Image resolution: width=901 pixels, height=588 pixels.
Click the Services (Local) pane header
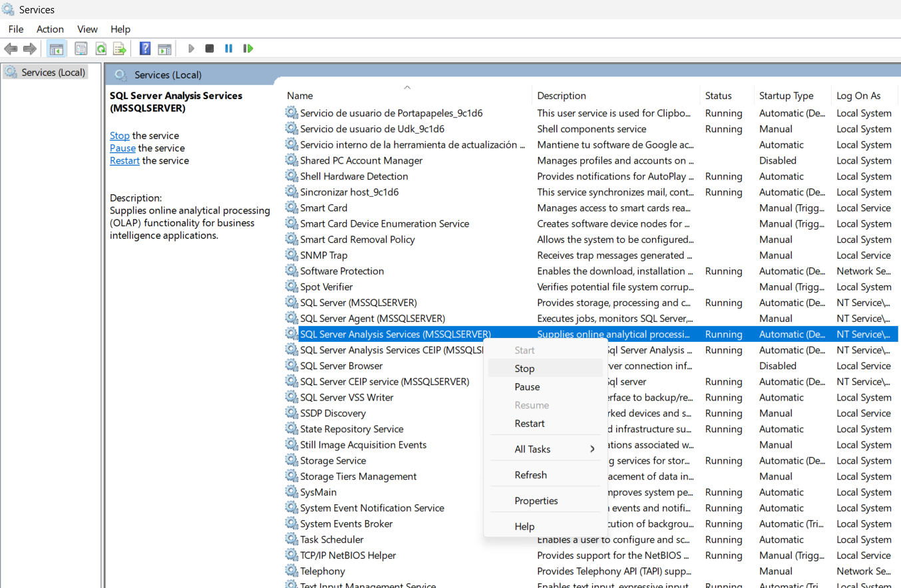click(x=168, y=74)
